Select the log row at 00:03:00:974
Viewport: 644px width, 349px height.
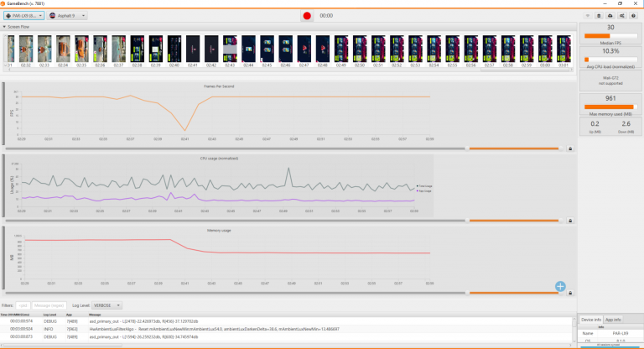click(x=286, y=321)
